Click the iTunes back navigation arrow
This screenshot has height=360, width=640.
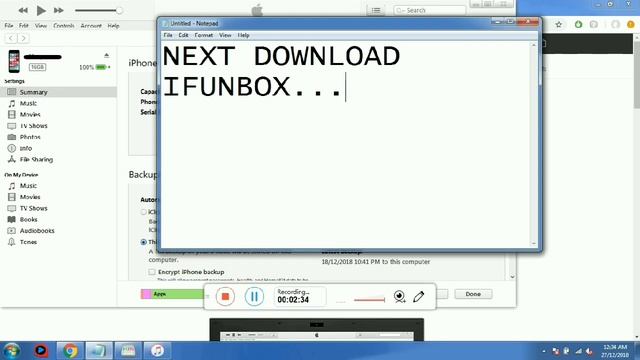pyautogui.click(x=11, y=38)
